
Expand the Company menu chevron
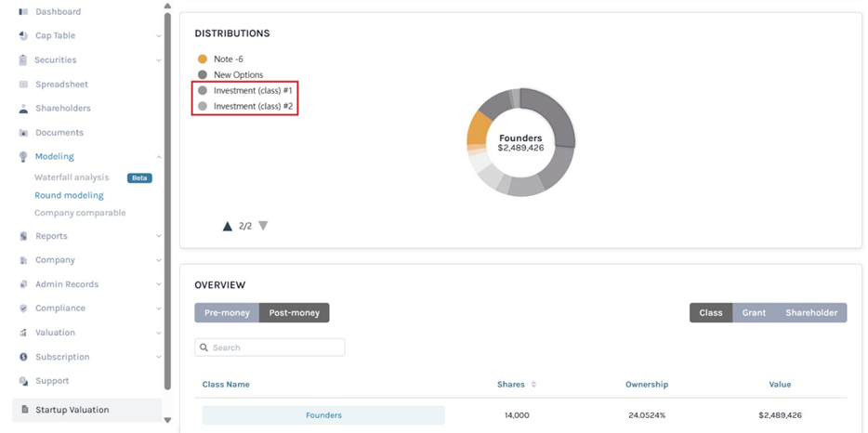click(x=159, y=260)
